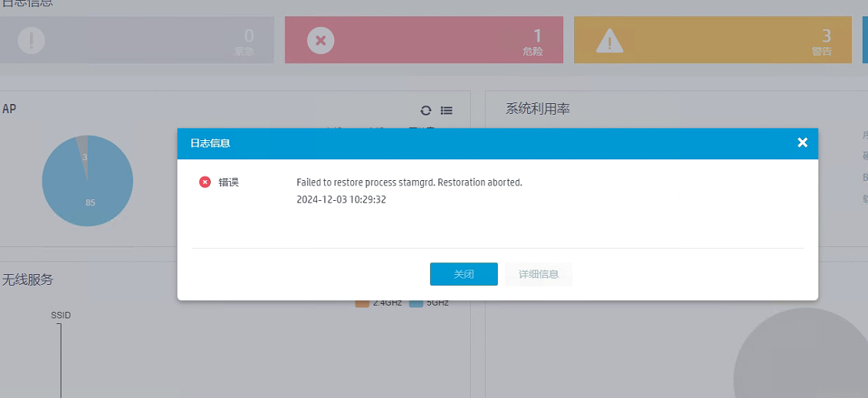Click the AP panel title
Screen dimensions: 868x398
[x=9, y=109]
